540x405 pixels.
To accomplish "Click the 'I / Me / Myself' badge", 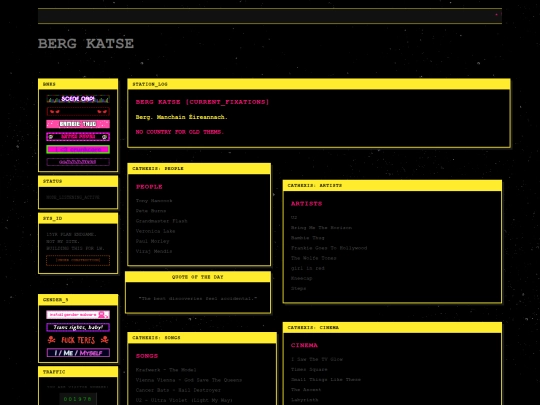I will click(x=78, y=353).
